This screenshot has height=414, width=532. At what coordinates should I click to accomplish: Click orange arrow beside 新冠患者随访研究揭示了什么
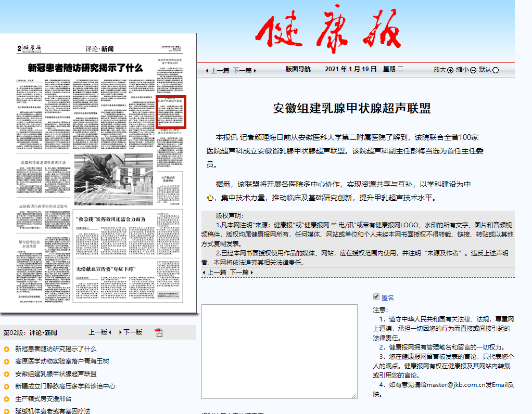(6, 349)
